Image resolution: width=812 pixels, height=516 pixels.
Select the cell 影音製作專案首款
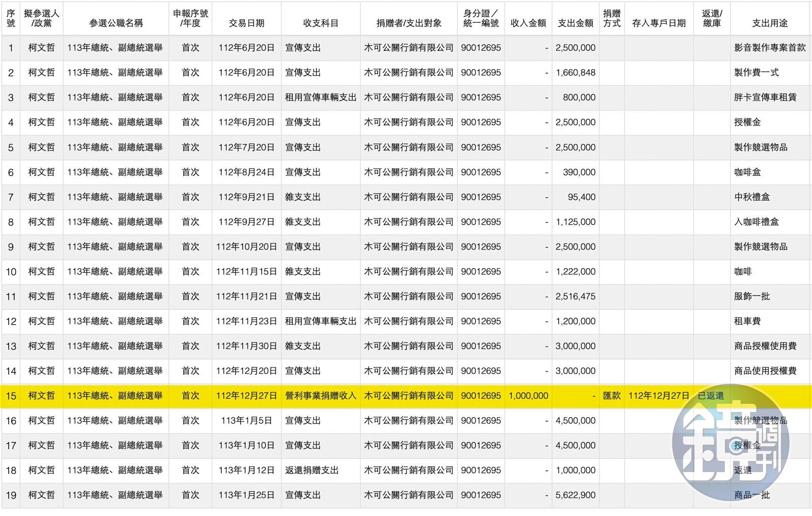point(770,48)
